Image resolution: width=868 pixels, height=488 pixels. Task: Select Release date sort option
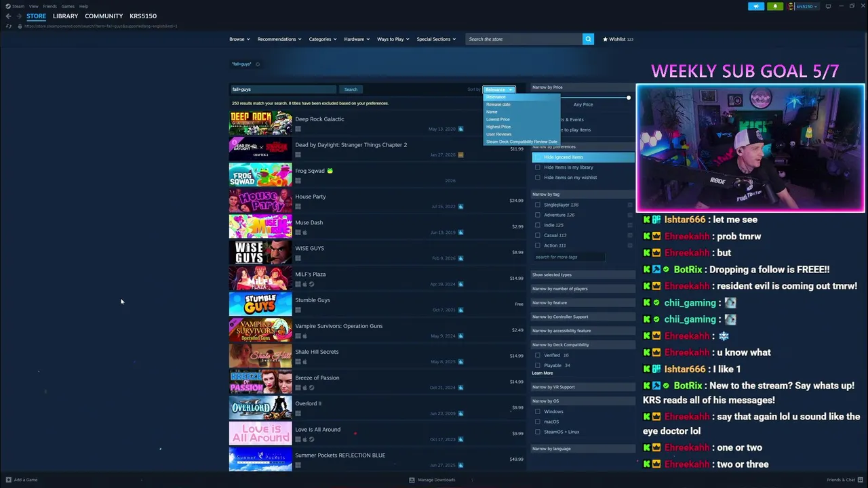[498, 104]
